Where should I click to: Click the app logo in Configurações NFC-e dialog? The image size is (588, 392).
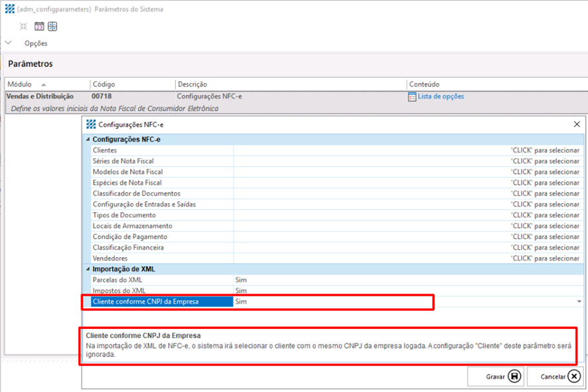tap(91, 124)
